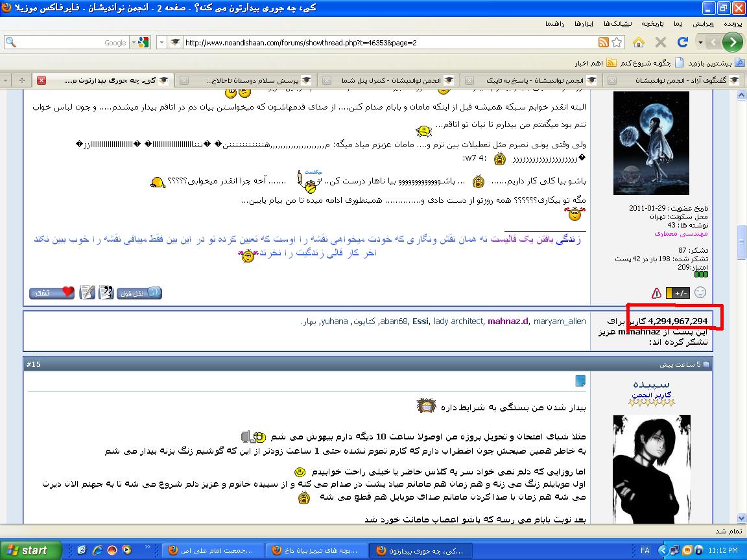747x560 pixels.
Task: Click the Firefox reload page icon
Action: pos(682,42)
